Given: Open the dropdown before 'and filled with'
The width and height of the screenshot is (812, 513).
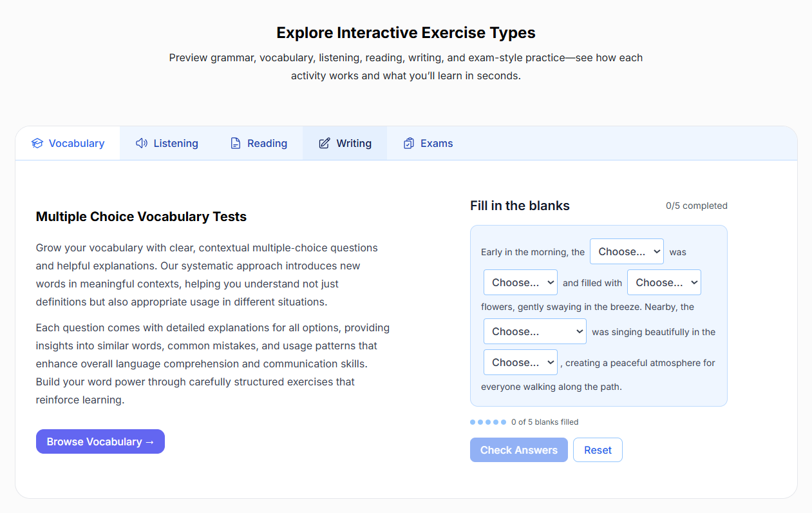Looking at the screenshot, I should pos(520,282).
